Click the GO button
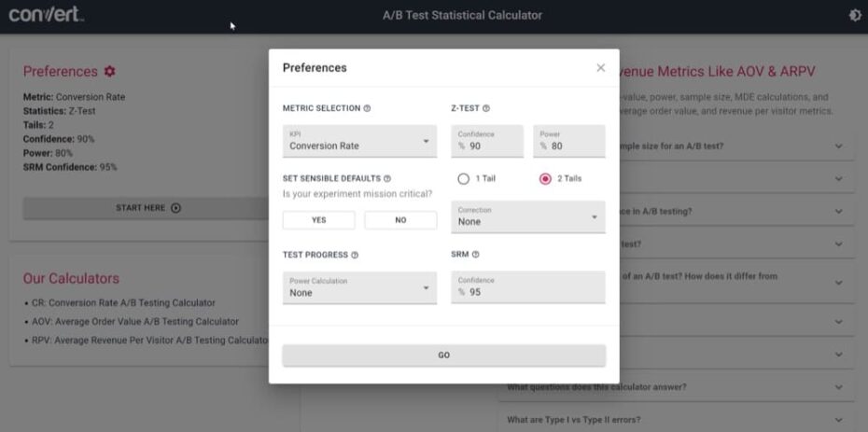This screenshot has height=432, width=868. (444, 355)
